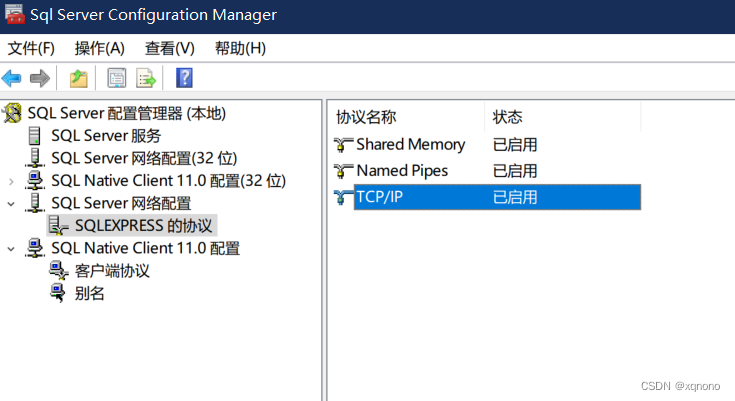This screenshot has height=401, width=735.
Task: Click the gray Forward arrow toolbar icon
Action: click(x=39, y=78)
